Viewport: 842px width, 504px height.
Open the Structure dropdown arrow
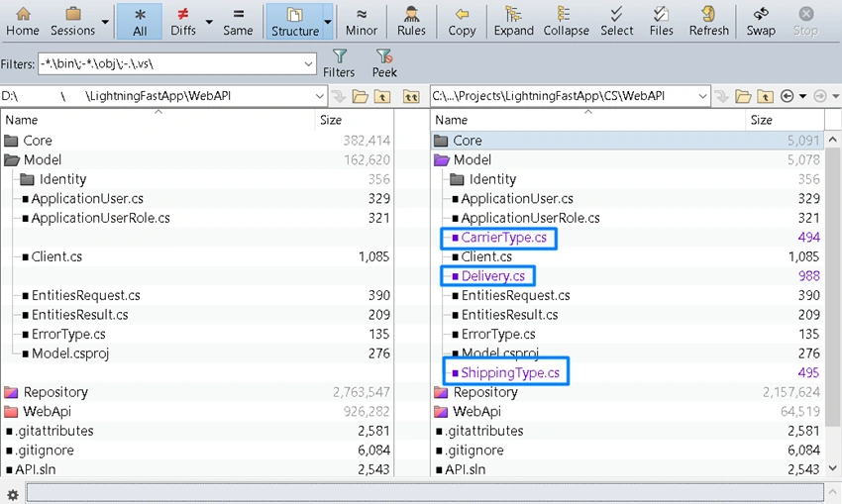tap(328, 22)
